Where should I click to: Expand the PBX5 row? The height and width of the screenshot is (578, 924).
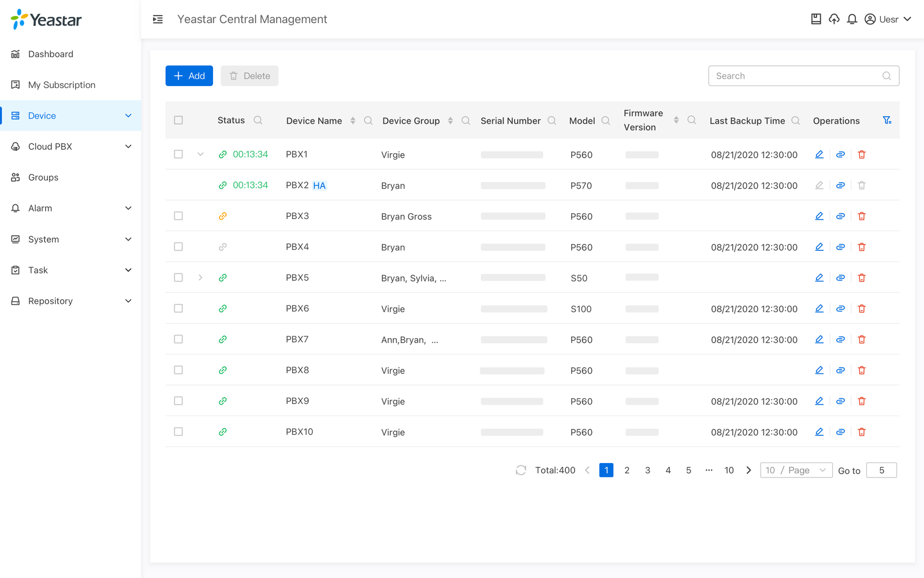coord(200,277)
